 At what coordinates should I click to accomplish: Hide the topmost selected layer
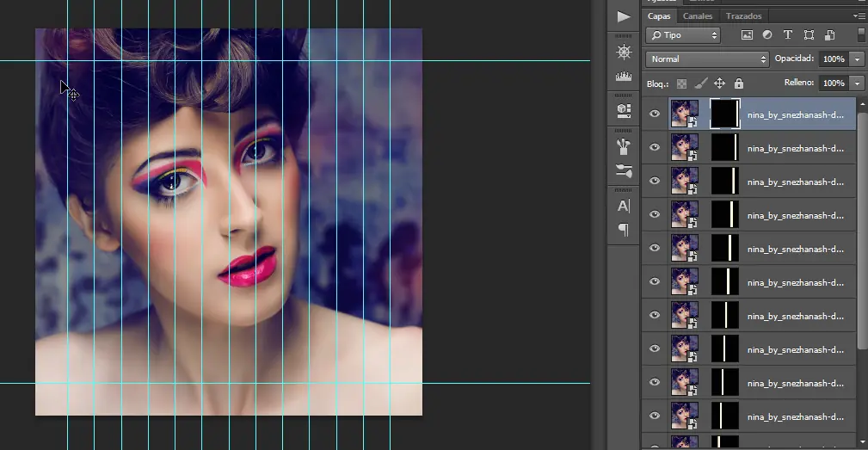coord(655,114)
